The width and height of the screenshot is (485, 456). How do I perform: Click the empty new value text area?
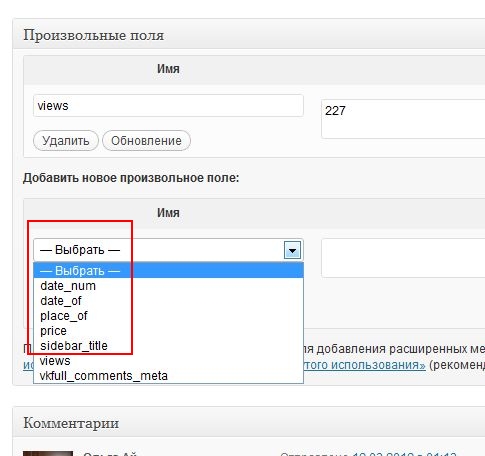point(403,258)
